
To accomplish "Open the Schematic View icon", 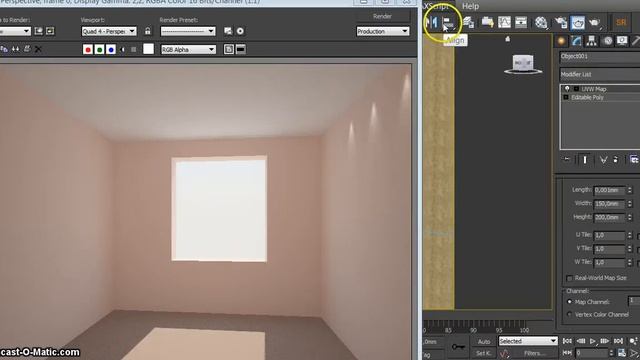I will tap(521, 22).
